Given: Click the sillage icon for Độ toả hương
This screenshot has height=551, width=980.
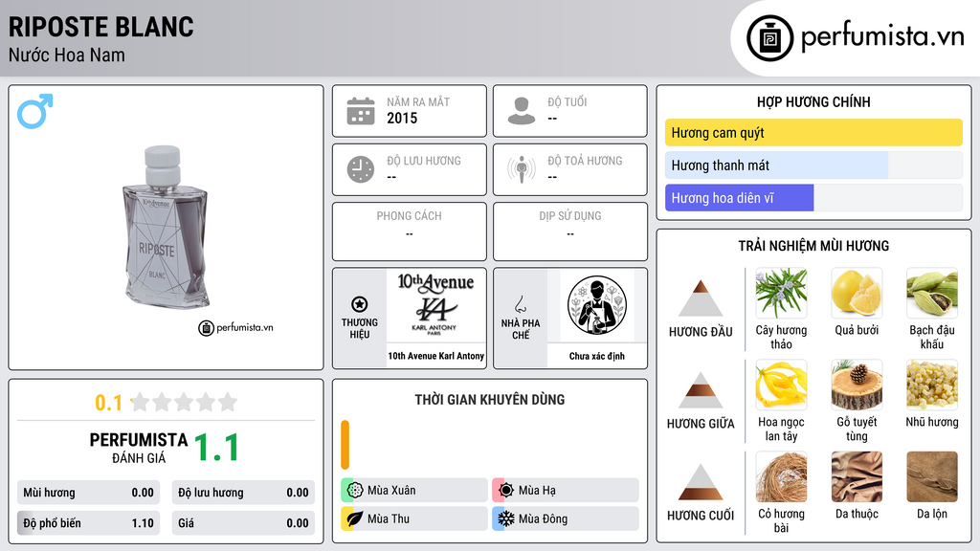Looking at the screenshot, I should pyautogui.click(x=522, y=169).
